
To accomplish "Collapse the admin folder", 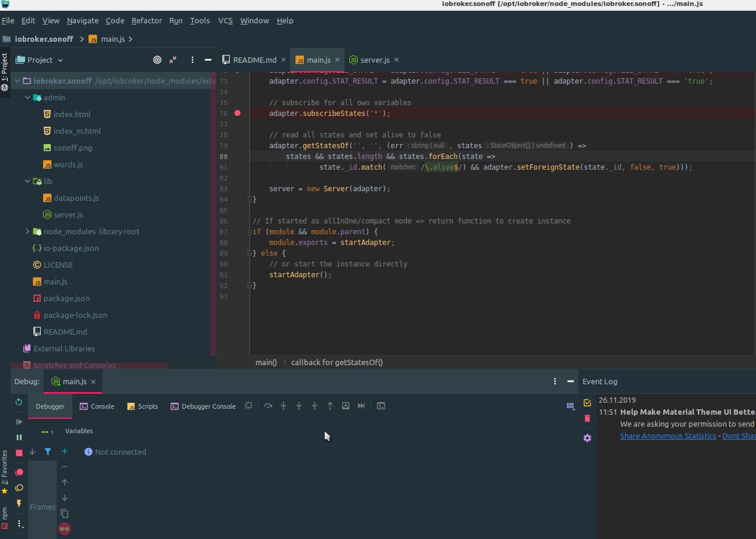I will pos(28,97).
